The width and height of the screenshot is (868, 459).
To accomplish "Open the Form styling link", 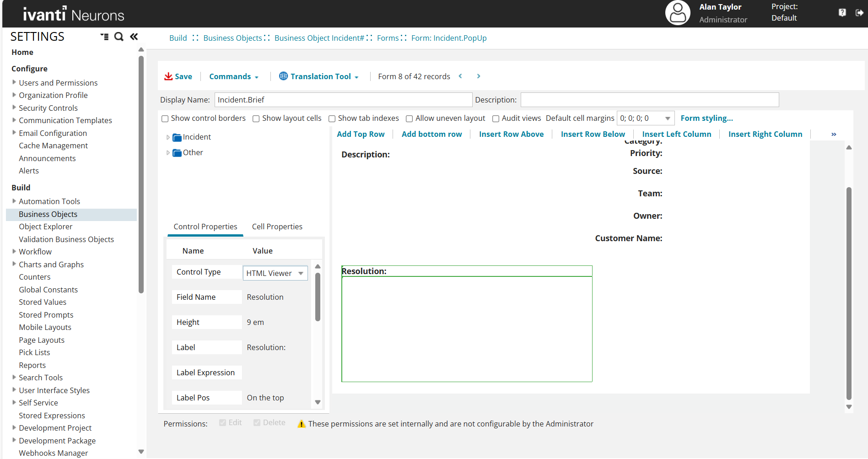I will [x=706, y=118].
